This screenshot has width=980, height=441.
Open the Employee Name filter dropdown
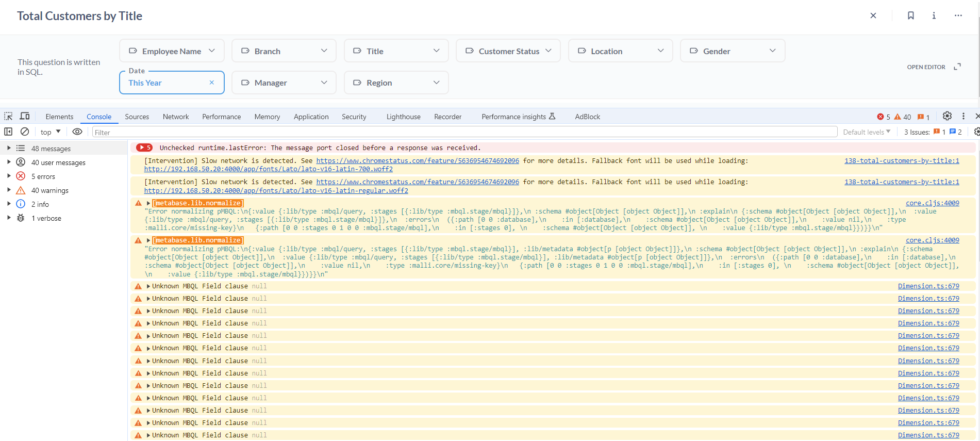click(x=172, y=51)
